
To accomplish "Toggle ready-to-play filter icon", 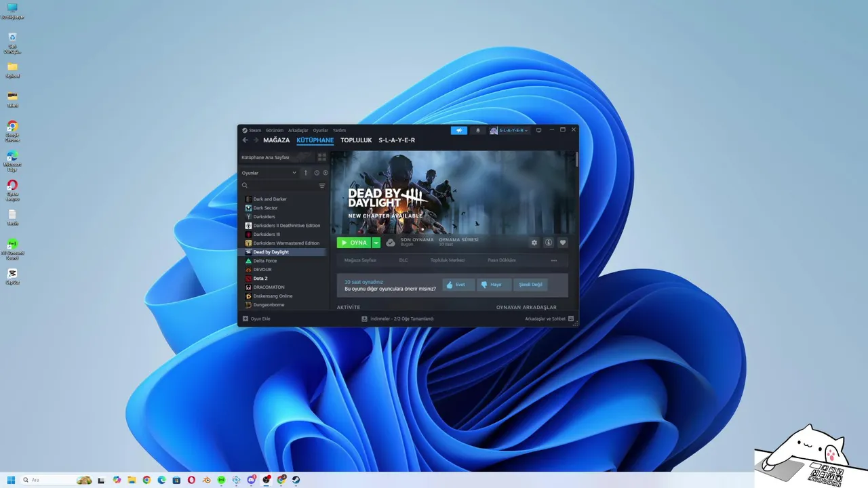I will click(325, 173).
